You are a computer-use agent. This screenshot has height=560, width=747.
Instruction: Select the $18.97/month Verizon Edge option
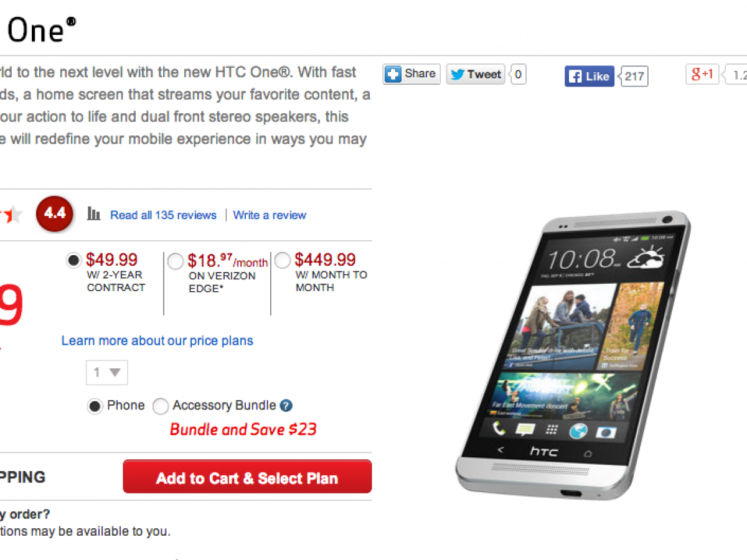click(x=176, y=261)
